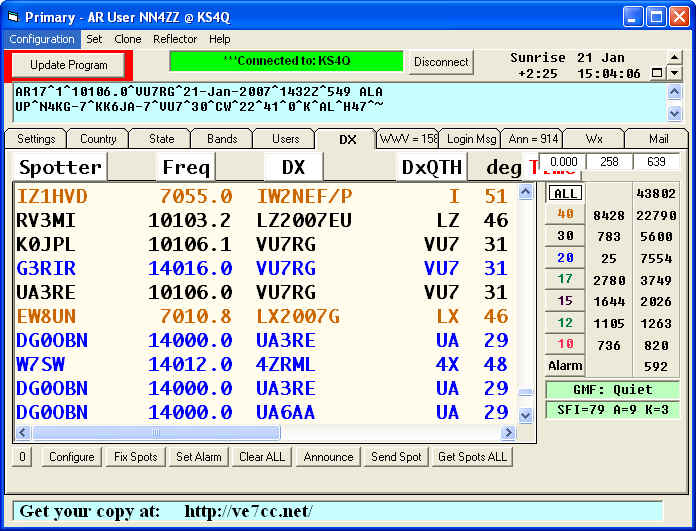696x531 pixels.
Task: Click the Set Alarm button
Action: (198, 457)
